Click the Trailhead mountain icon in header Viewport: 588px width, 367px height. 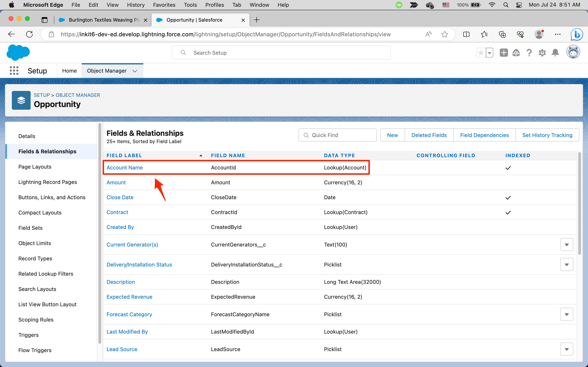pyautogui.click(x=516, y=52)
